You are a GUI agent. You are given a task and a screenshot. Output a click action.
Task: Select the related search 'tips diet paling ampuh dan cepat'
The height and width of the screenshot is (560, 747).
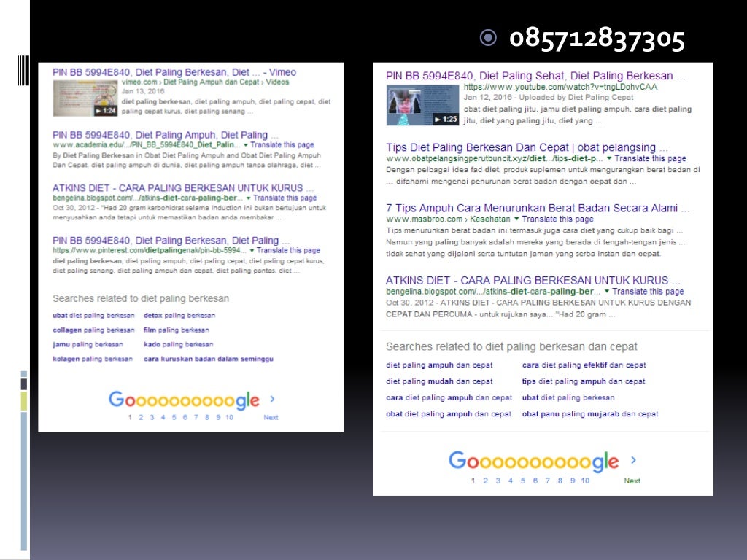coord(584,381)
